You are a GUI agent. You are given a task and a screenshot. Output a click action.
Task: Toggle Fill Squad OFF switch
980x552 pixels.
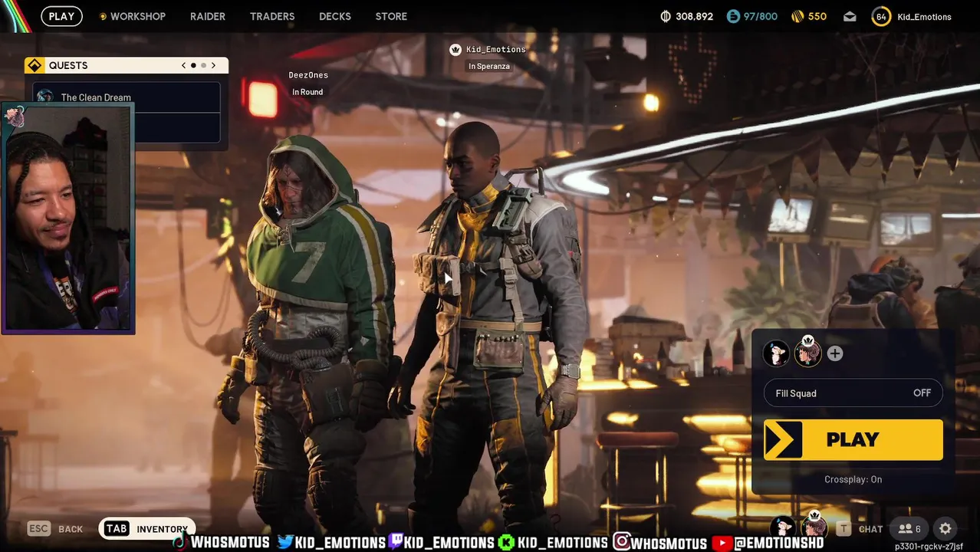pyautogui.click(x=853, y=393)
